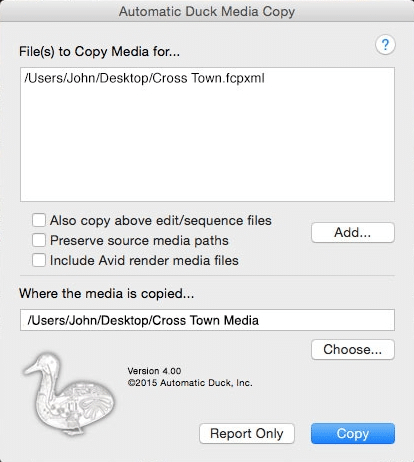Image resolution: width=414 pixels, height=462 pixels.
Task: Click the Automatic Duck logo image
Action: (x=69, y=394)
